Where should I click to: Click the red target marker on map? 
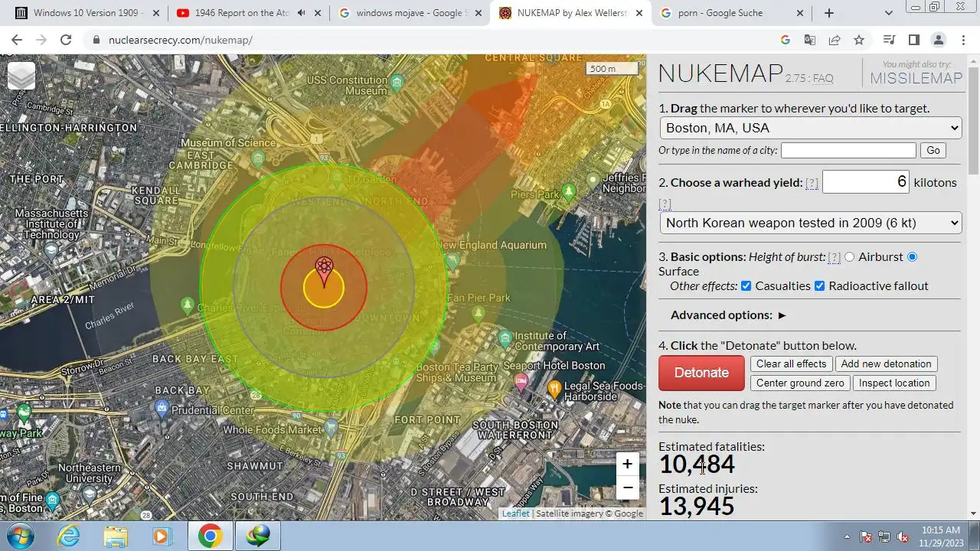(x=324, y=272)
